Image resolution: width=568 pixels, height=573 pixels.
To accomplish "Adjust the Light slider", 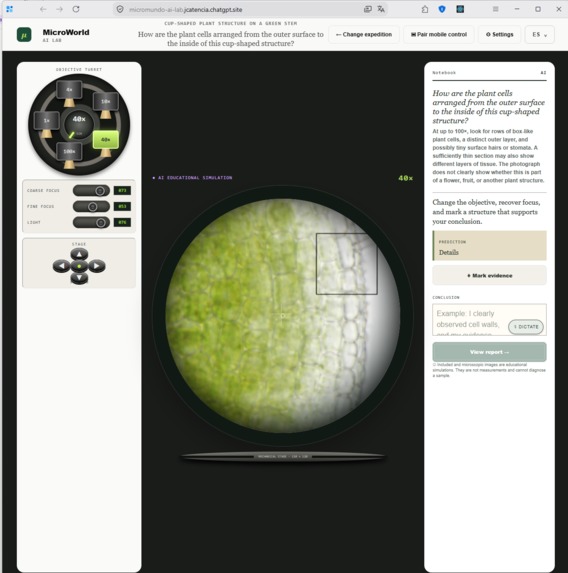I will click(x=91, y=222).
